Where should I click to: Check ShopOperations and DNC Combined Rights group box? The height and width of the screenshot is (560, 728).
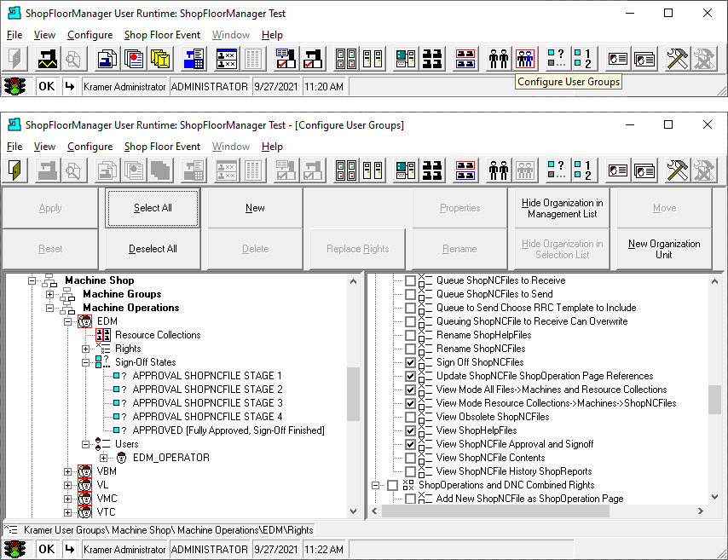(393, 485)
